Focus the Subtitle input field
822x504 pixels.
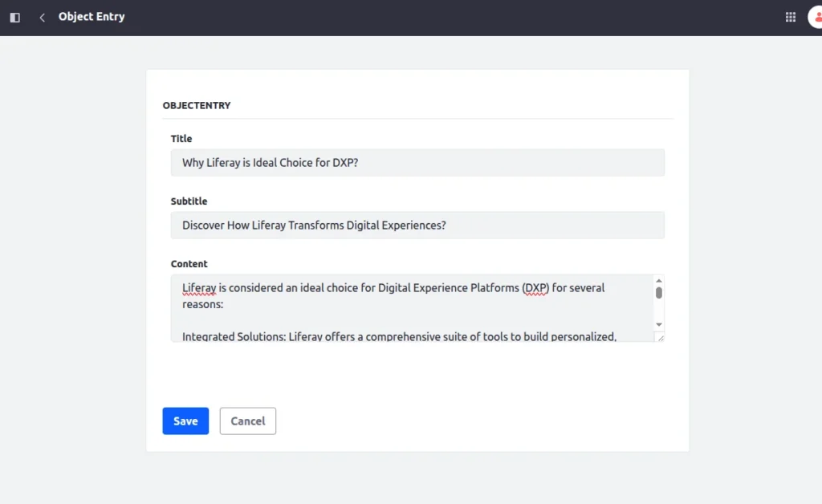point(417,226)
